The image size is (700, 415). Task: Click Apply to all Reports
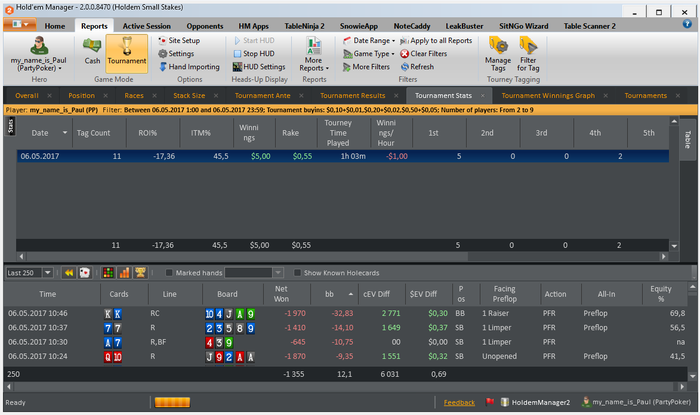(x=436, y=41)
